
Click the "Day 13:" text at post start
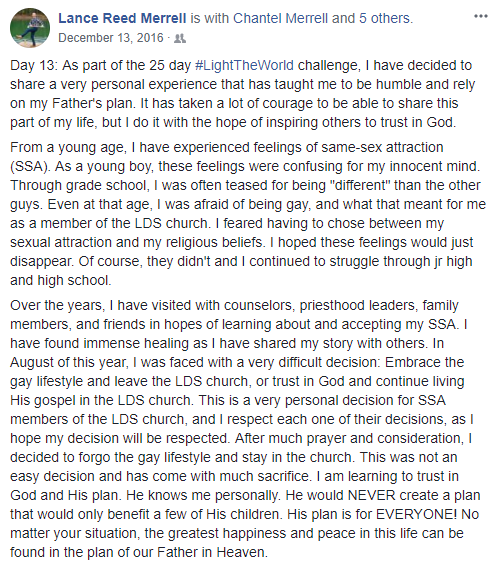click(34, 65)
